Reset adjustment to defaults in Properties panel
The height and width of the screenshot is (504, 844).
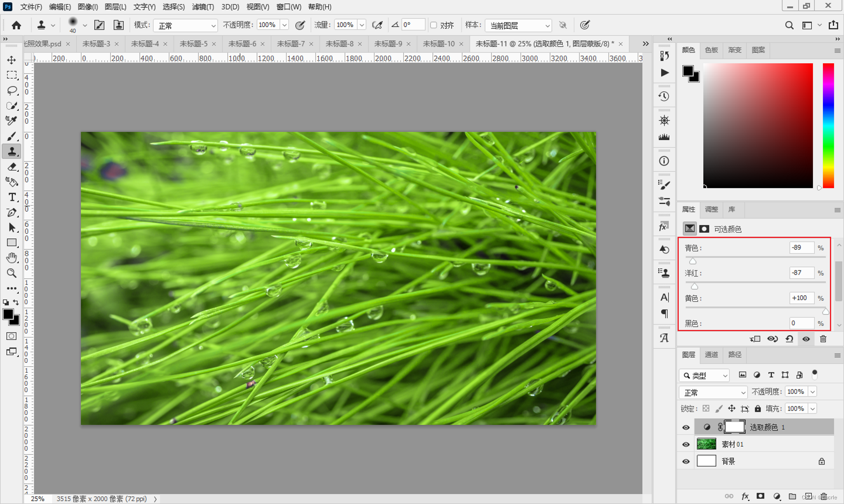[790, 339]
